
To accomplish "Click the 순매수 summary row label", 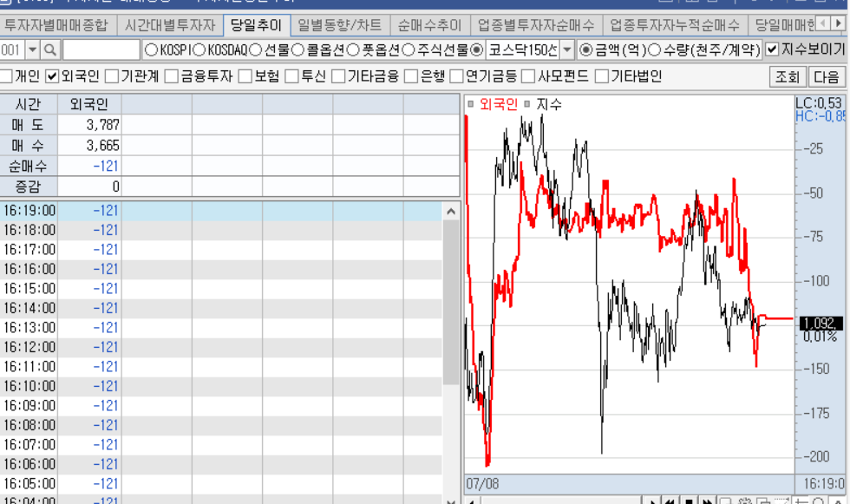I will [29, 167].
